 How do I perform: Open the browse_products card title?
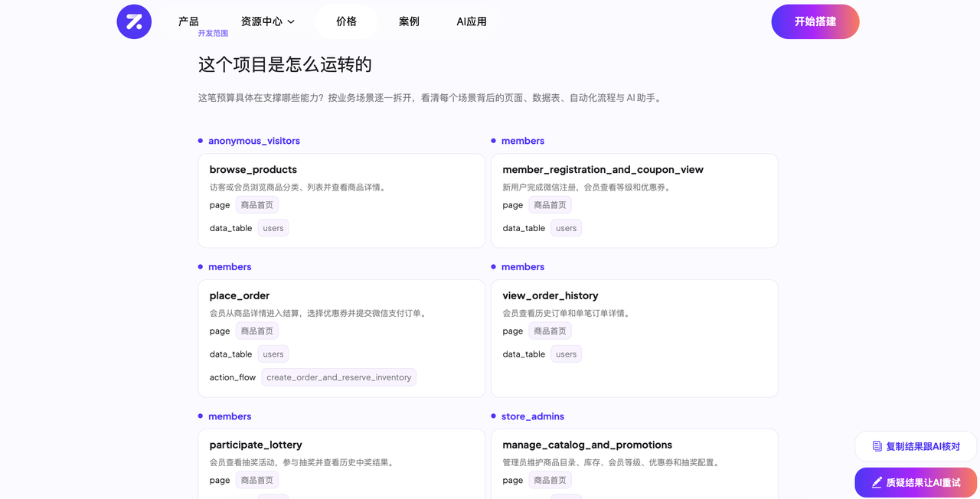point(253,170)
